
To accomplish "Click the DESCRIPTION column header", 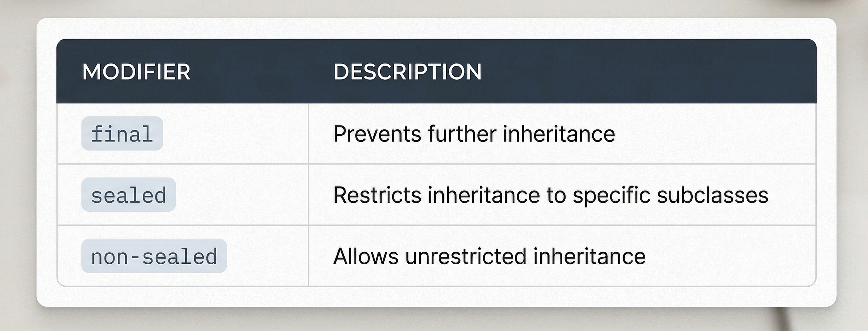I will coord(407,72).
